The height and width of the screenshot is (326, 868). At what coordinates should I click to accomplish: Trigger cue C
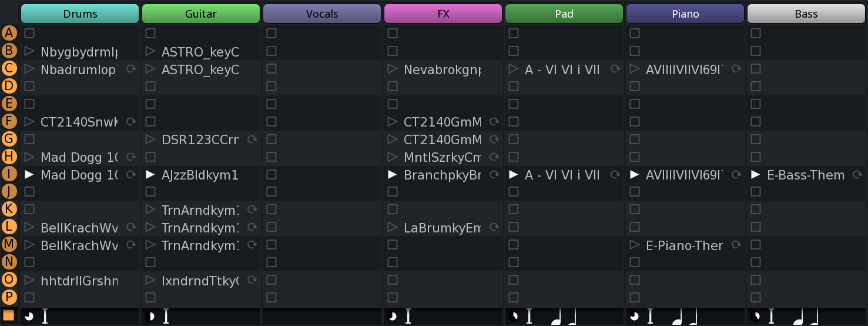point(9,68)
